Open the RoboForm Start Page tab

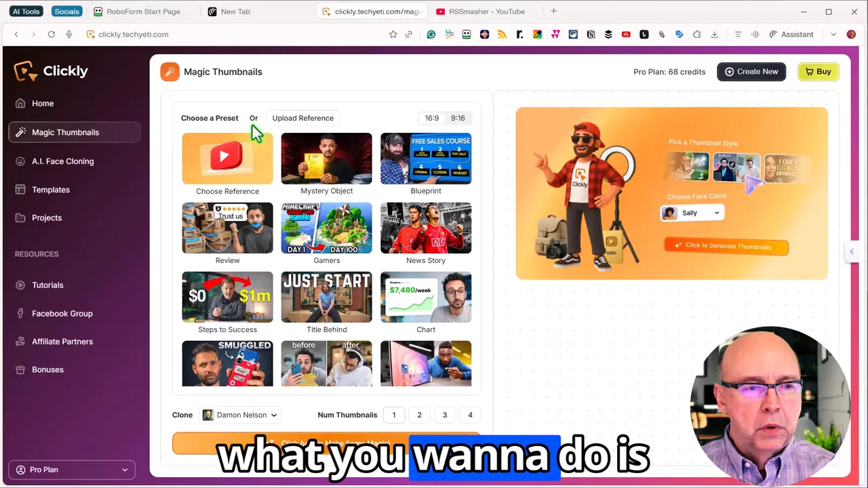coord(143,11)
